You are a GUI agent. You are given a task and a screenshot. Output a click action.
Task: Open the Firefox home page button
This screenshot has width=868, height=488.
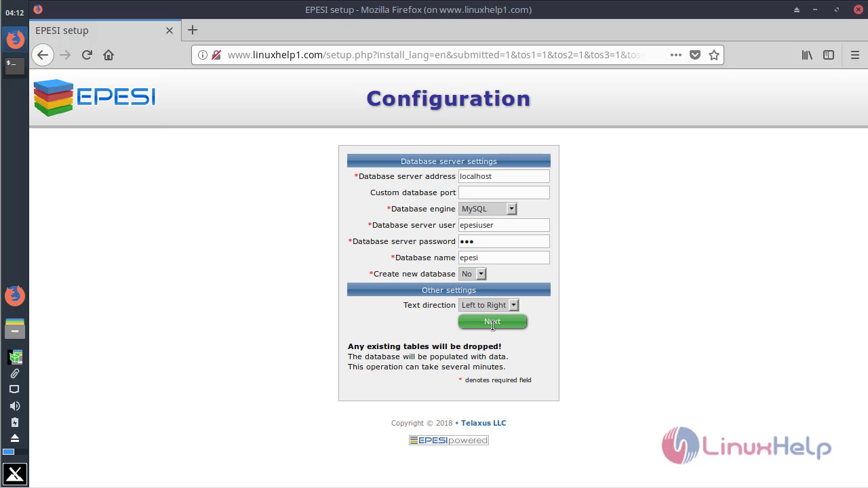coord(108,55)
